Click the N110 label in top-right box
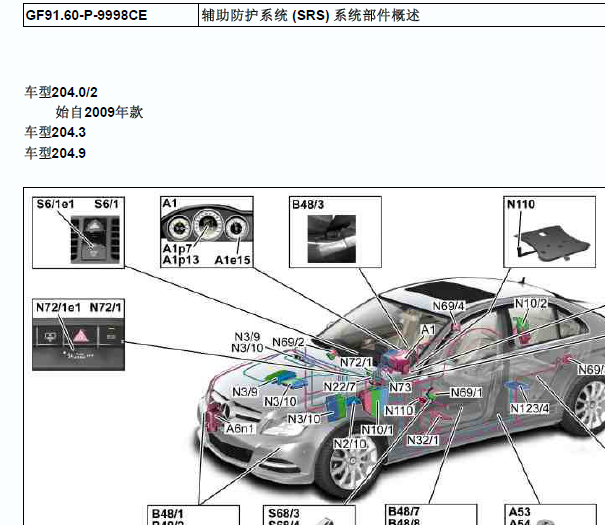The height and width of the screenshot is (525, 605). point(521,204)
